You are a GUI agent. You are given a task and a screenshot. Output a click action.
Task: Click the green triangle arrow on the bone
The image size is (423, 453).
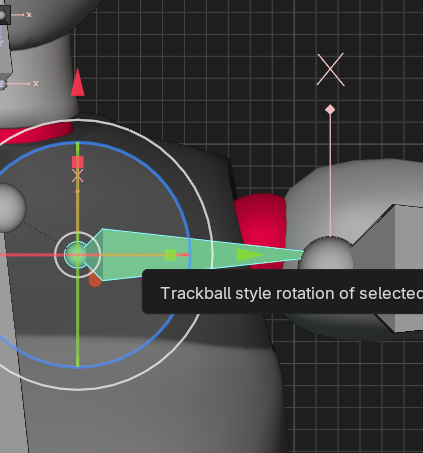click(250, 255)
